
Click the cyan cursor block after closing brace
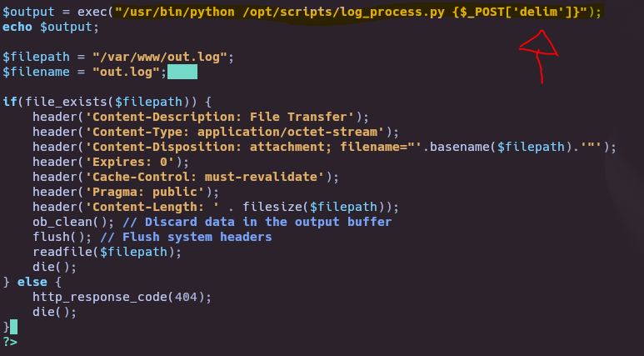click(14, 327)
